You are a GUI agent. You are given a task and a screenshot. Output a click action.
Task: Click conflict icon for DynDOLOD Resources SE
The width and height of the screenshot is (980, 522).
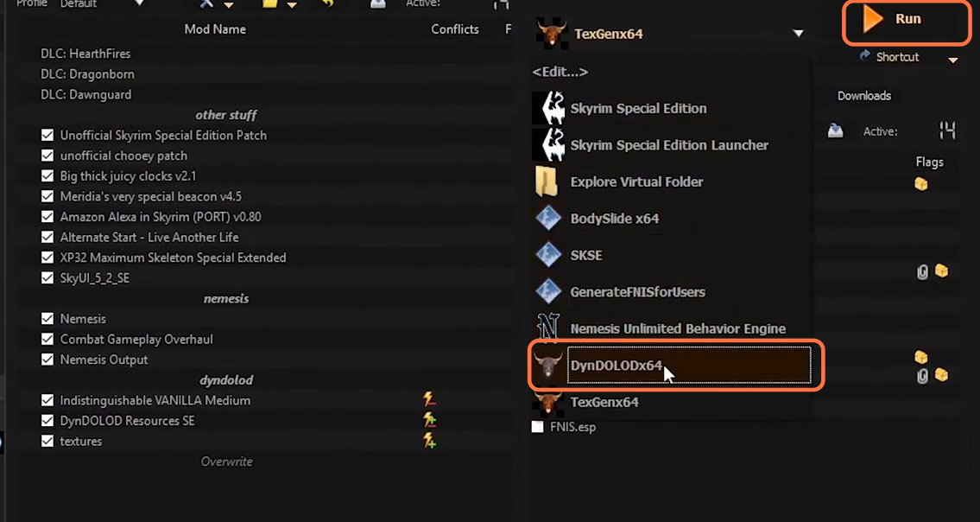pos(429,420)
